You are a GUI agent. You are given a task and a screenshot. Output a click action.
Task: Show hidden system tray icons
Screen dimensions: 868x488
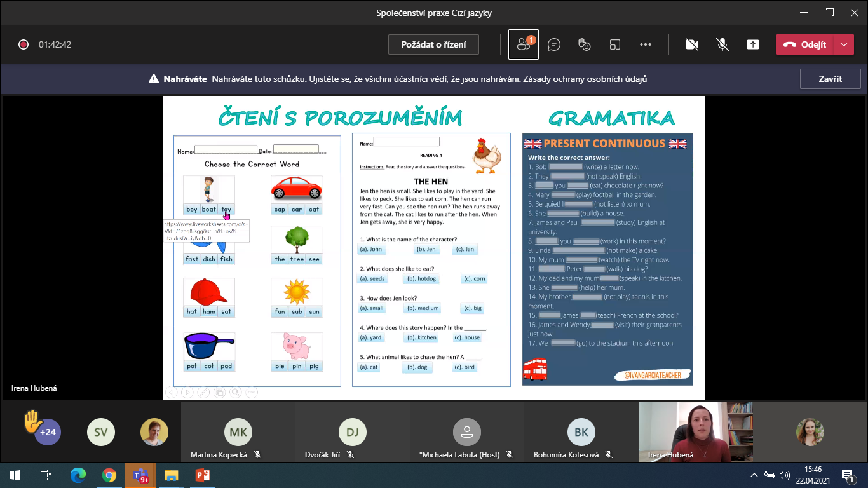tap(754, 475)
